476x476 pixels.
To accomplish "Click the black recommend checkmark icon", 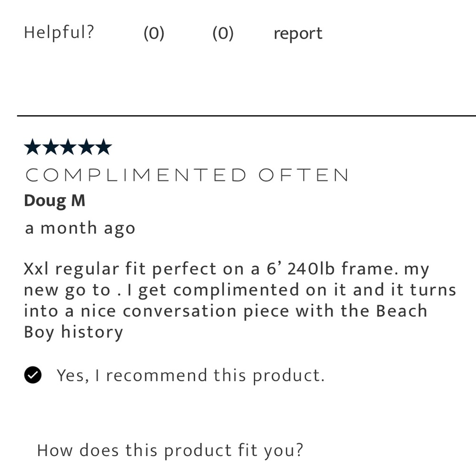I will (x=33, y=376).
